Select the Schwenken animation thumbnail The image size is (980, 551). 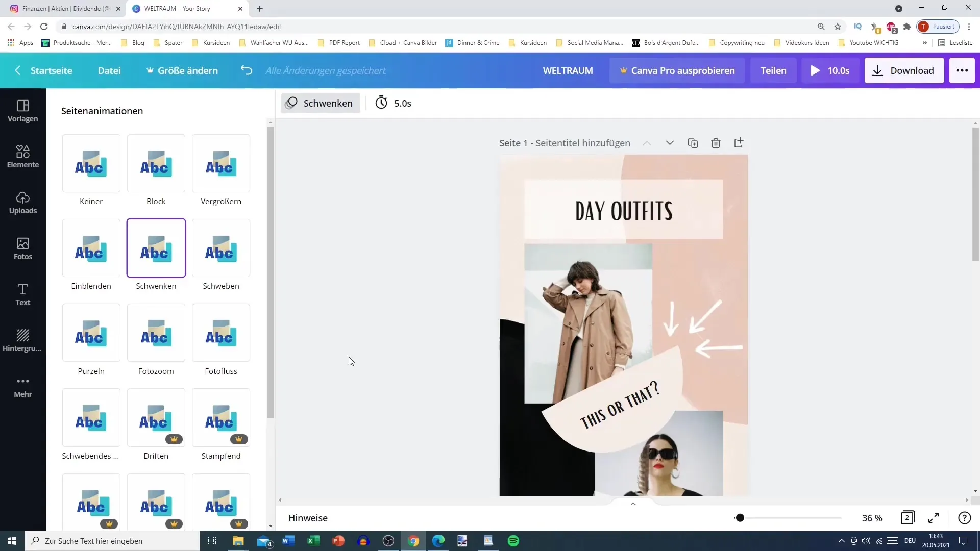(x=156, y=248)
